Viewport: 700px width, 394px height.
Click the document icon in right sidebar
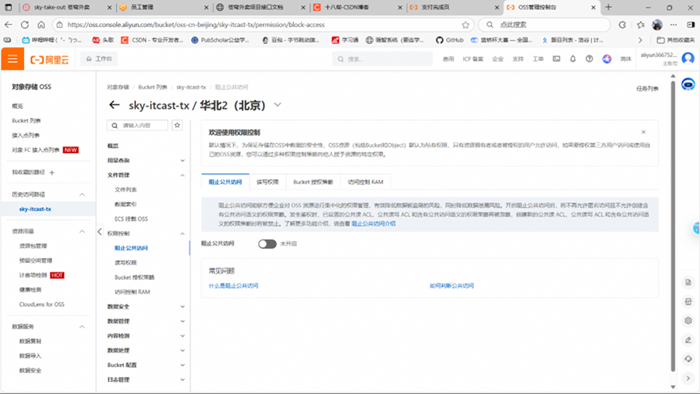(688, 282)
